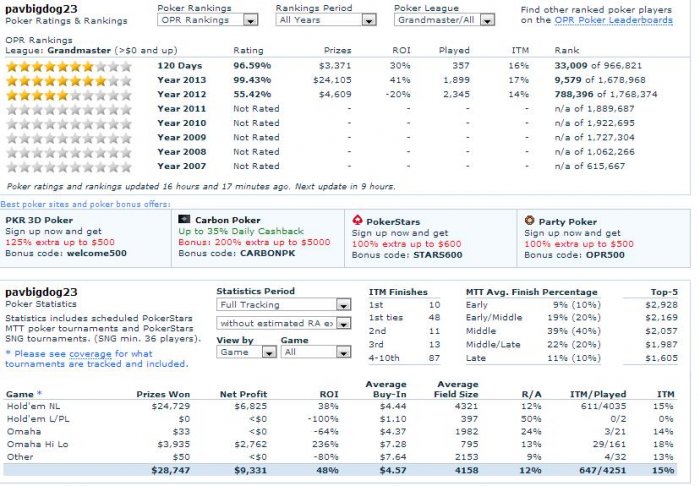Open the Game filter 'All' dropdown
Image resolution: width=700 pixels, height=486 pixels.
click(308, 352)
